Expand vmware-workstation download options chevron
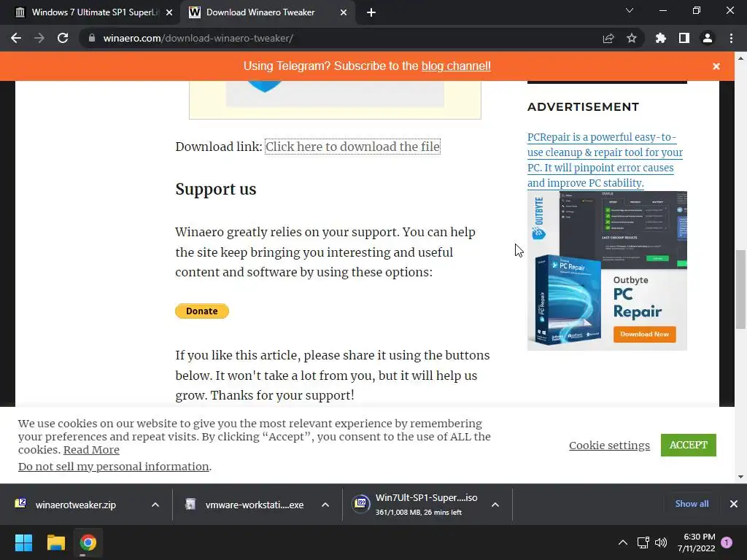This screenshot has width=747, height=560. [325, 505]
